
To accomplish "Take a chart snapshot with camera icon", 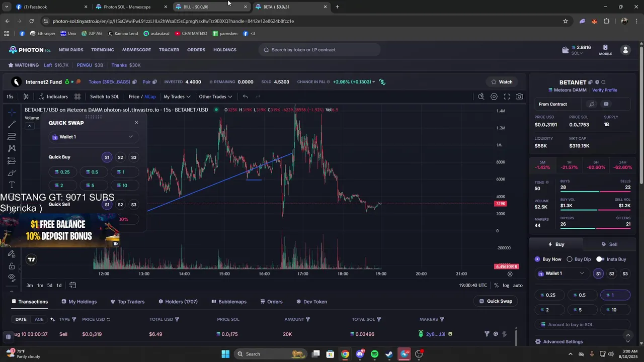I will (x=519, y=97).
